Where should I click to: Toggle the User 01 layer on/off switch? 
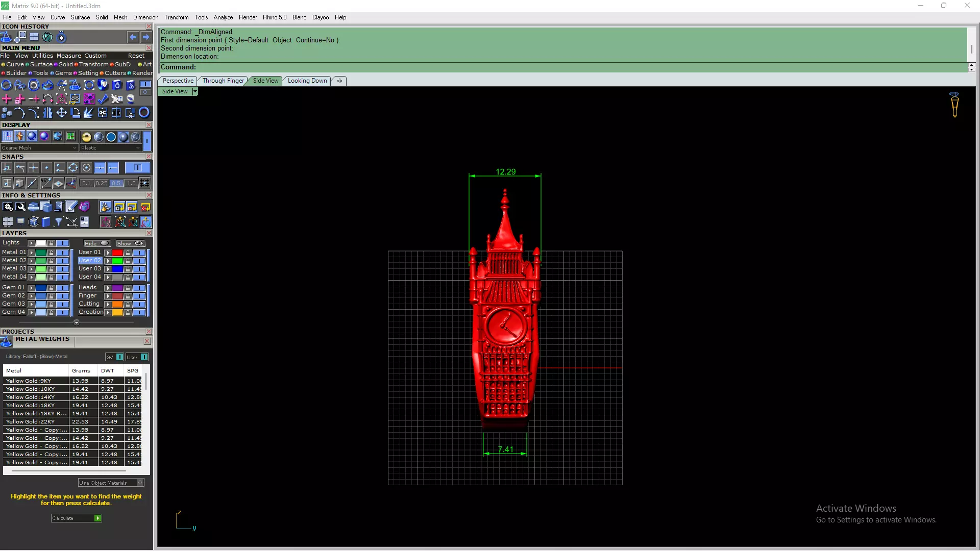point(139,253)
